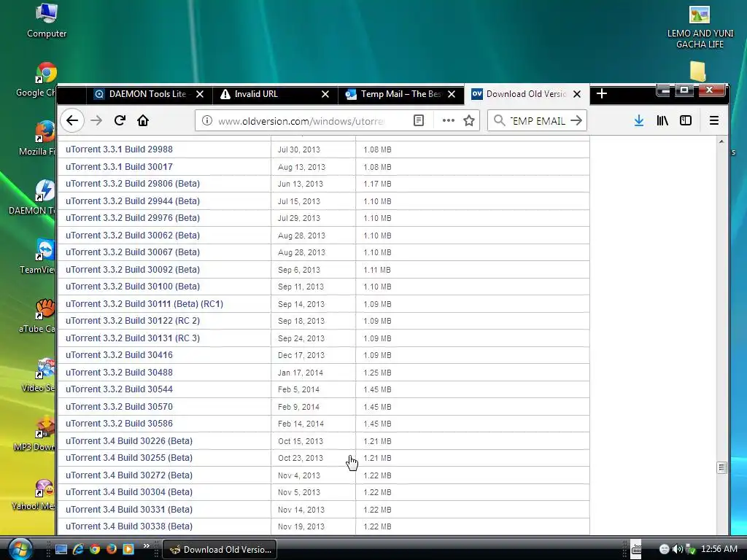The image size is (747, 560).
Task: Bookmark this page with the star
Action: [x=469, y=120]
